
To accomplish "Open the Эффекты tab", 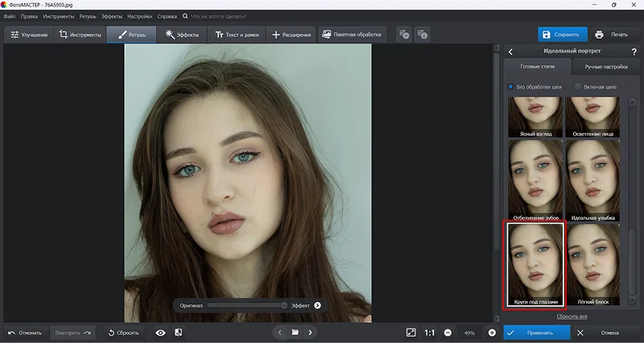I will click(182, 35).
